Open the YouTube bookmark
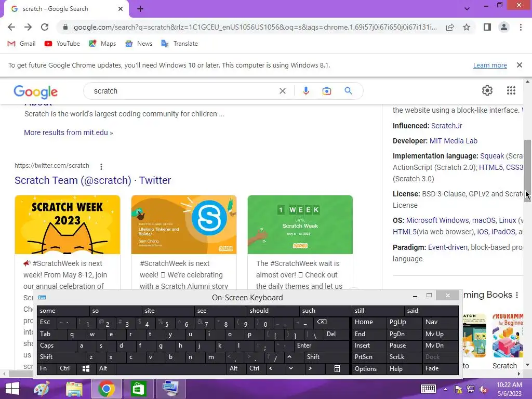Screen dimensions: 532x399 point(62,44)
